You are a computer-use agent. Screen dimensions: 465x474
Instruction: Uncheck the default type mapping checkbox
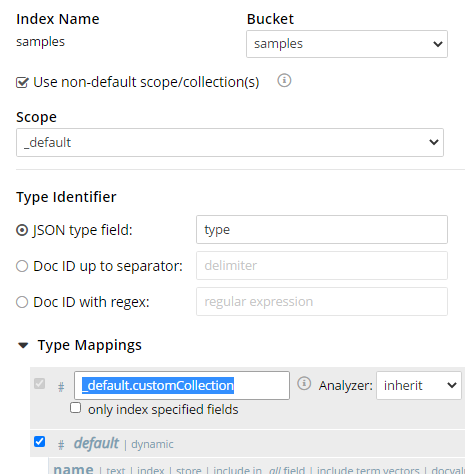pyautogui.click(x=39, y=442)
